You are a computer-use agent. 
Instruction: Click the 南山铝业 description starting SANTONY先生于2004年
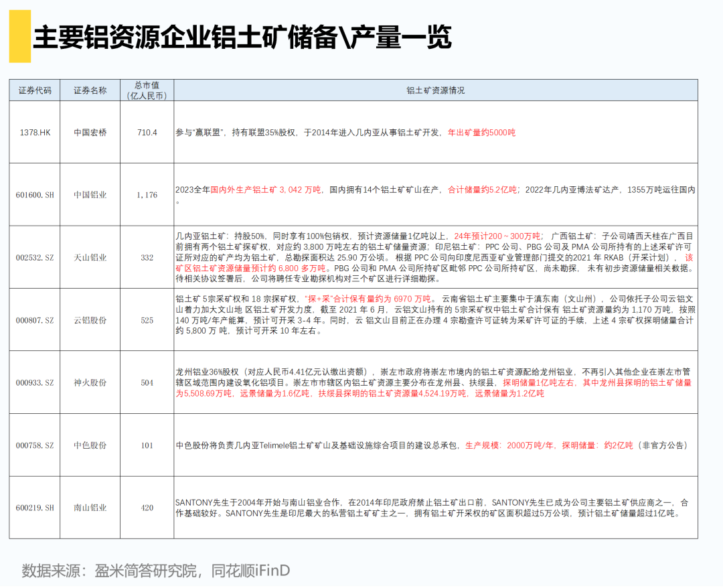point(432,508)
